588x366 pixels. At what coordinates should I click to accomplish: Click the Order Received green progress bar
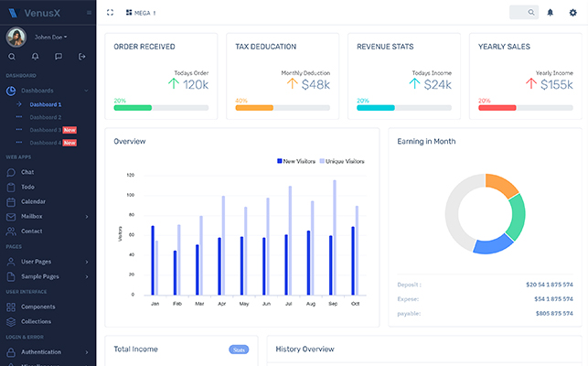[x=133, y=108]
